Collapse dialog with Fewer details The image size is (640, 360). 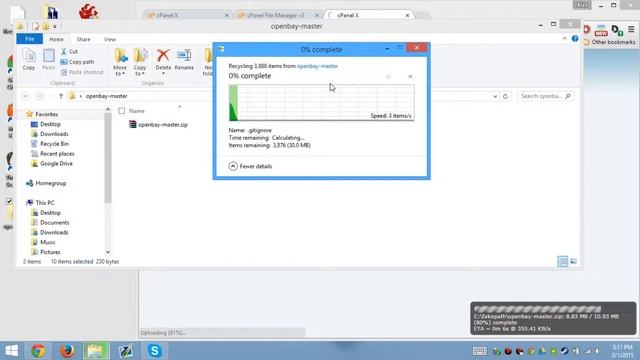[x=250, y=166]
